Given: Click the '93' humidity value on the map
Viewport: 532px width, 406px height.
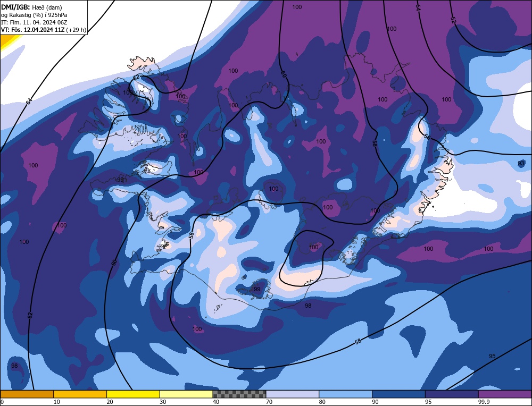Looking at the screenshot, I should point(521,163).
